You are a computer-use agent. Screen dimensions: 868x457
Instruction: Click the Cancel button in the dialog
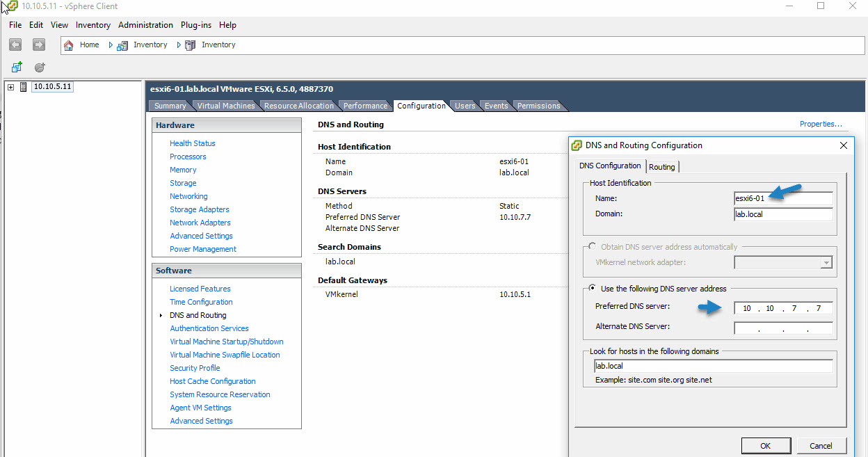tap(821, 446)
